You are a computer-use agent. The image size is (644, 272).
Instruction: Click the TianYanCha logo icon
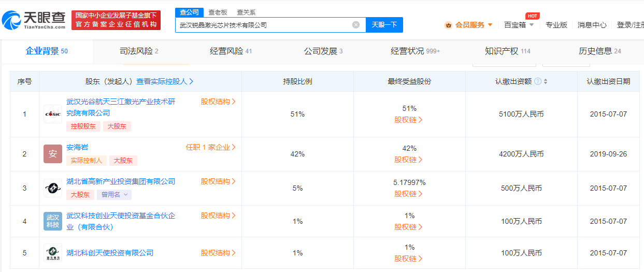tap(11, 20)
